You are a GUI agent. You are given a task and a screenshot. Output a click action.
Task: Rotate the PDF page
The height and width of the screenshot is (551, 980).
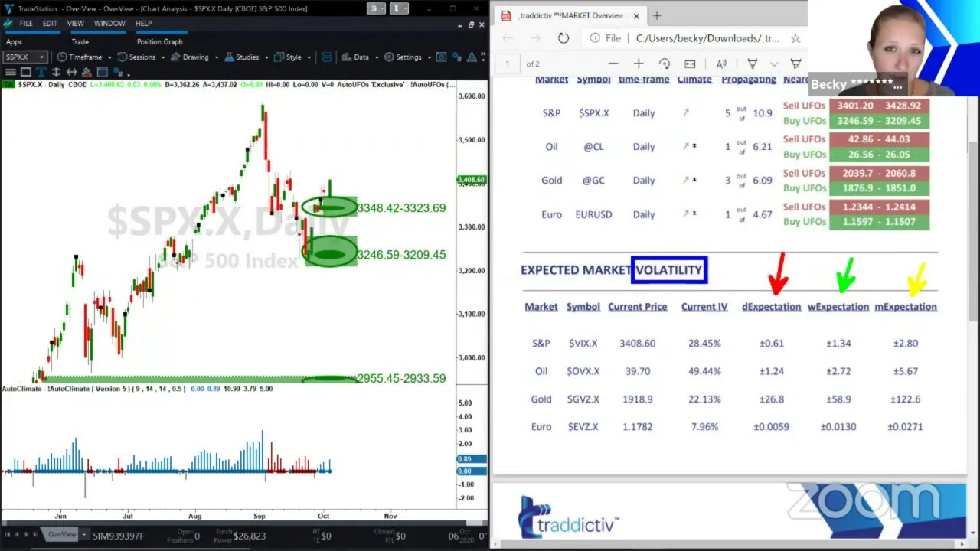click(x=664, y=64)
